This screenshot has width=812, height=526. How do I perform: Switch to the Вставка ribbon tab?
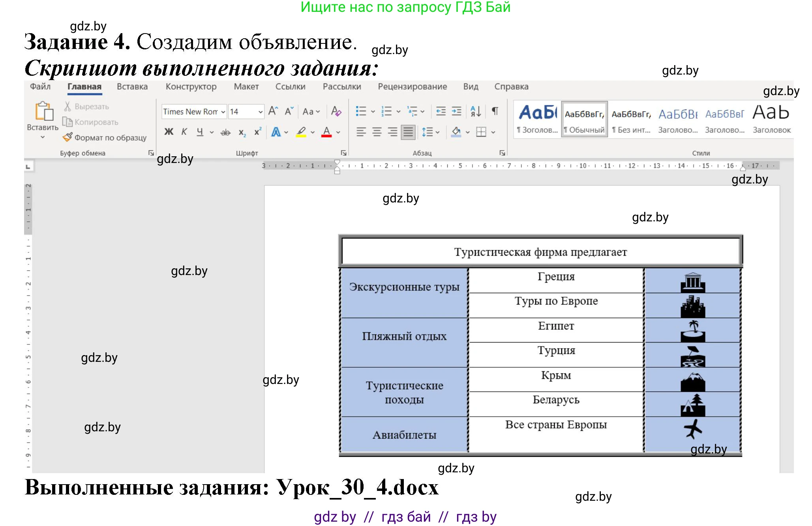(132, 87)
